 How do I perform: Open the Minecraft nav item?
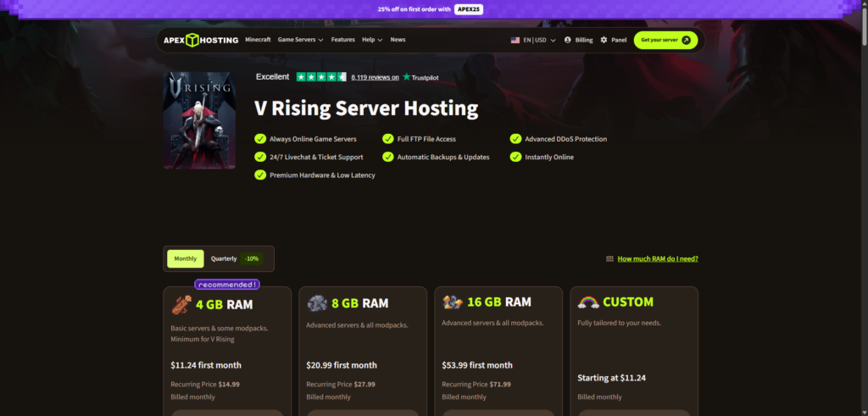(258, 40)
